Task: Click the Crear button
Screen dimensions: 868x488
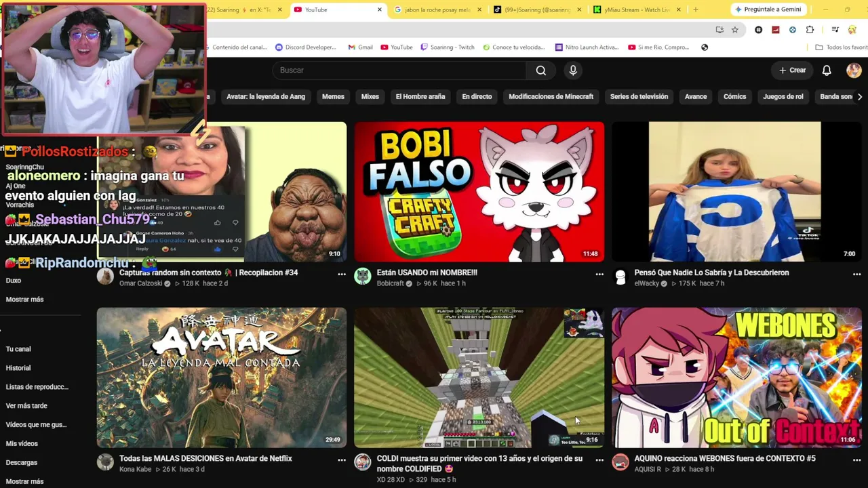Action: [792, 70]
